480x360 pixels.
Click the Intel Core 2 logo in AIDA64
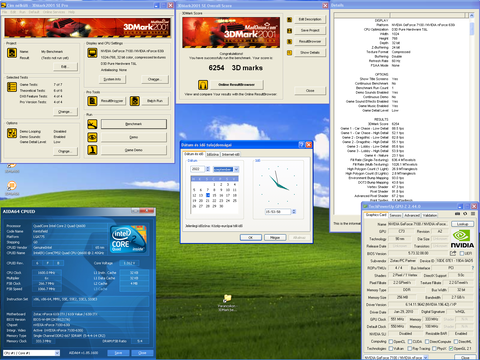tap(128, 239)
